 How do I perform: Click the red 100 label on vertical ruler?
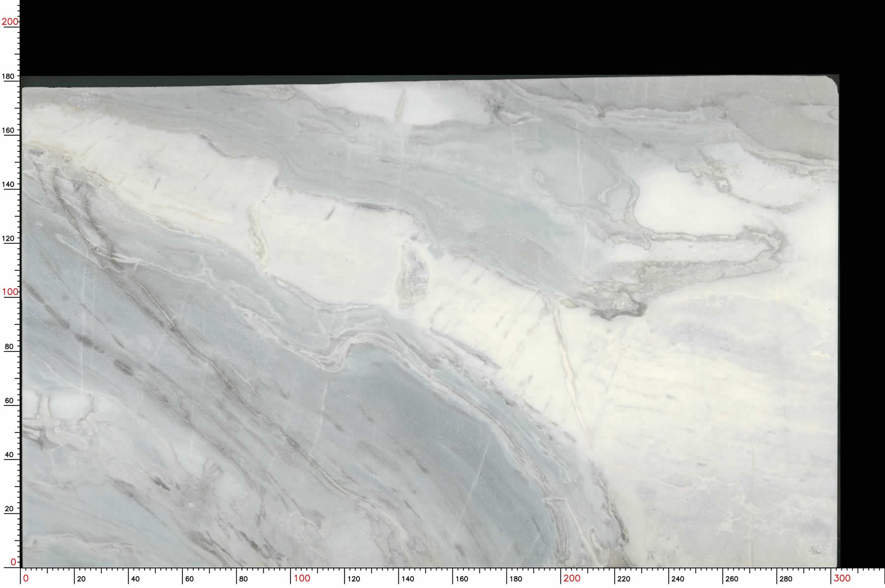[10, 292]
